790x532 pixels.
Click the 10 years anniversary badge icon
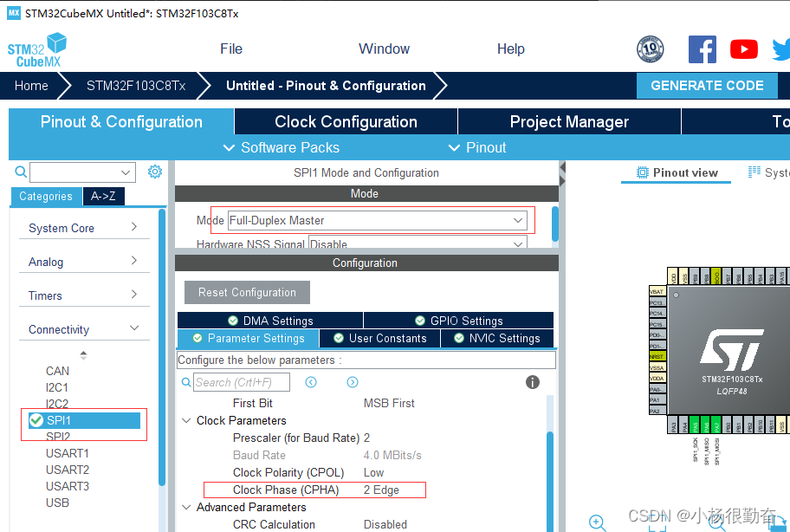coord(650,49)
